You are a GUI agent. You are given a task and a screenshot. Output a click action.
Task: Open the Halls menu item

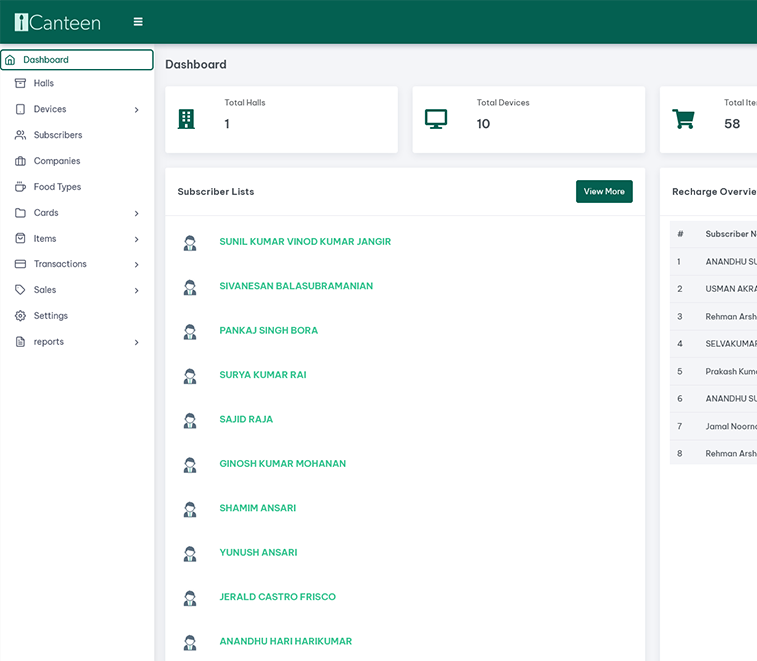[x=44, y=83]
